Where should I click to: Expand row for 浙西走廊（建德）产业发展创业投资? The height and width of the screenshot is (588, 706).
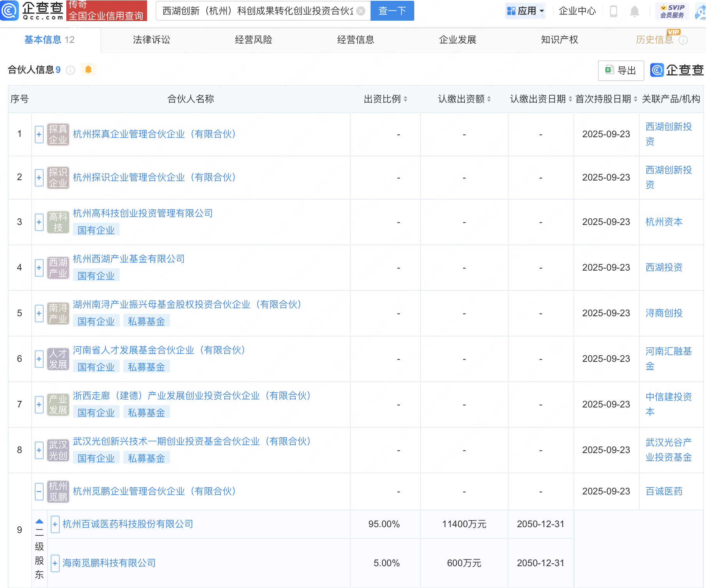coord(39,405)
